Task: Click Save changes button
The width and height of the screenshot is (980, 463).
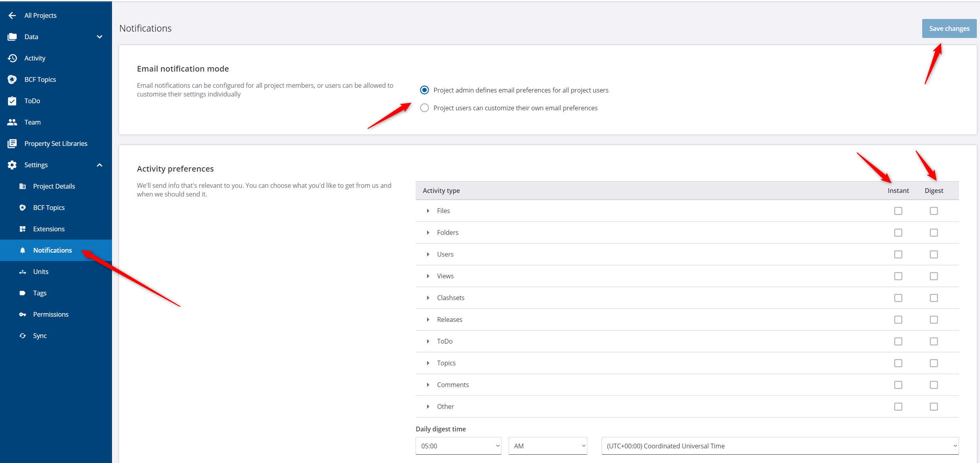Action: coord(949,28)
